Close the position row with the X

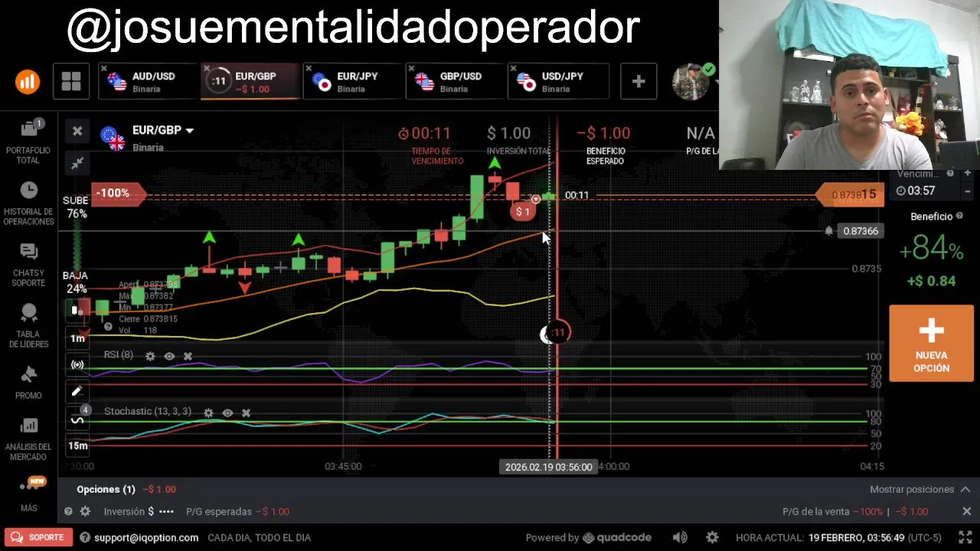tap(966, 511)
